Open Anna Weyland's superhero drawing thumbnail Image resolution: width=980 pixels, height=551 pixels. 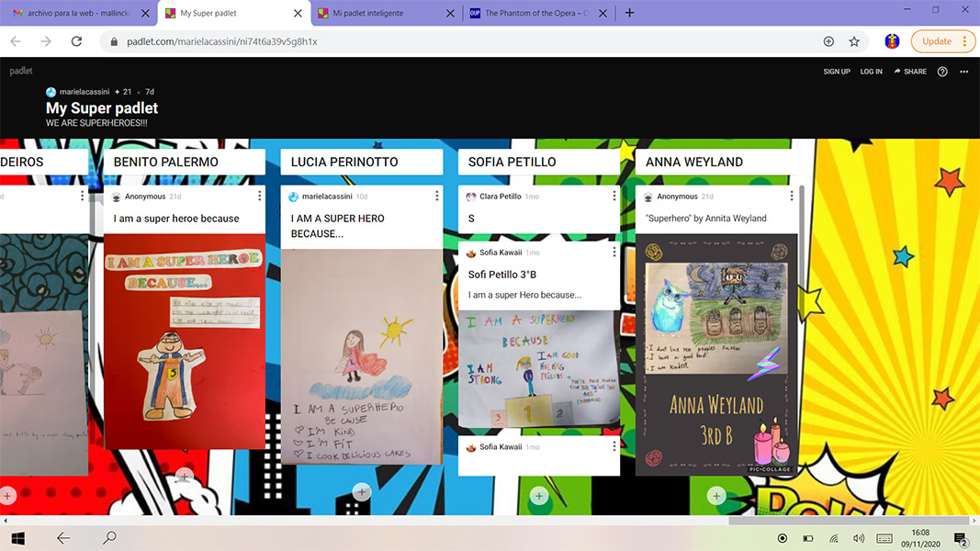click(x=716, y=354)
